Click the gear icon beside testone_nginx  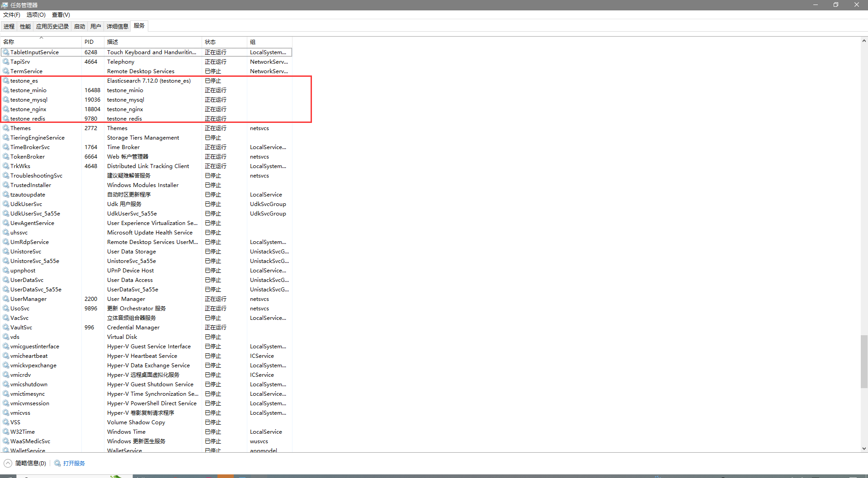[6, 109]
